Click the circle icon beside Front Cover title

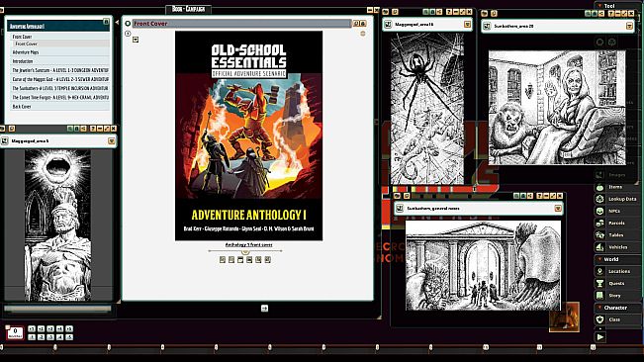click(128, 24)
